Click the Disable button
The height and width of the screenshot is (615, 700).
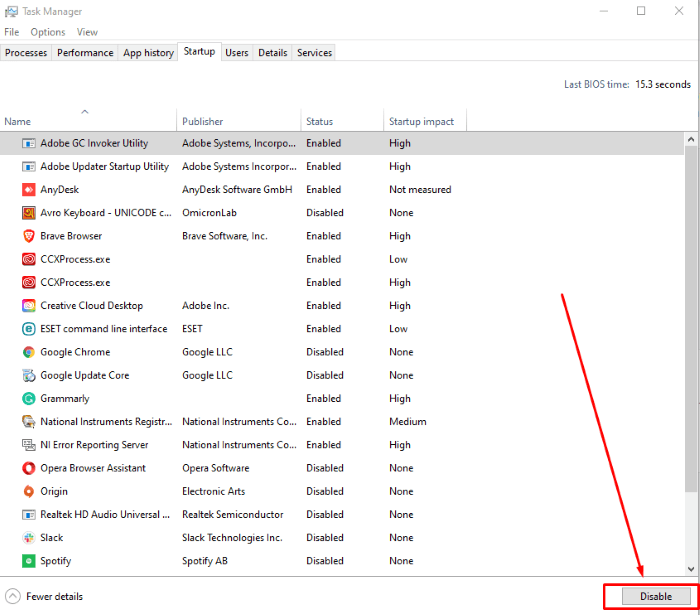656,596
